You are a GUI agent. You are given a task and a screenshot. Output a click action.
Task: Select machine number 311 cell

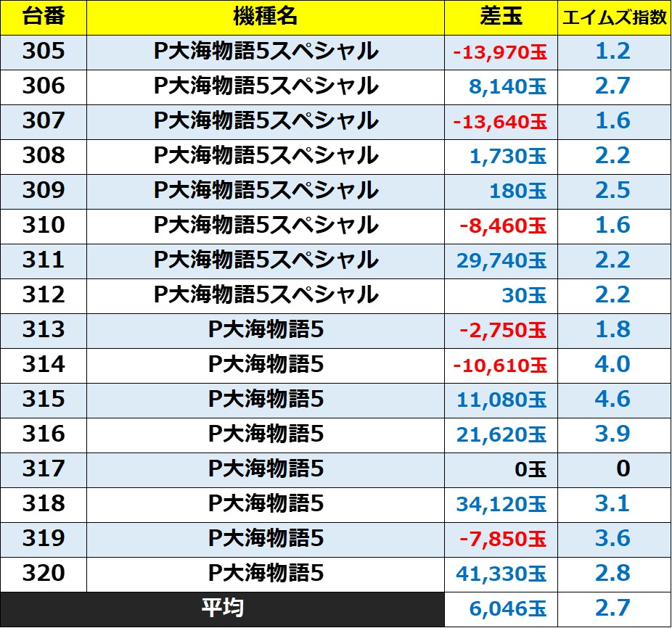pos(44,260)
